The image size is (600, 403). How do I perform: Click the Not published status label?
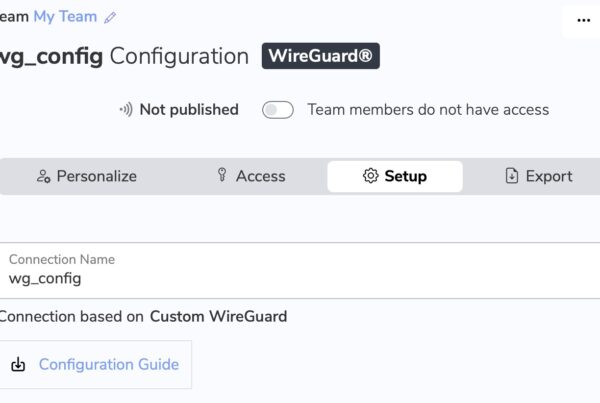click(x=189, y=110)
